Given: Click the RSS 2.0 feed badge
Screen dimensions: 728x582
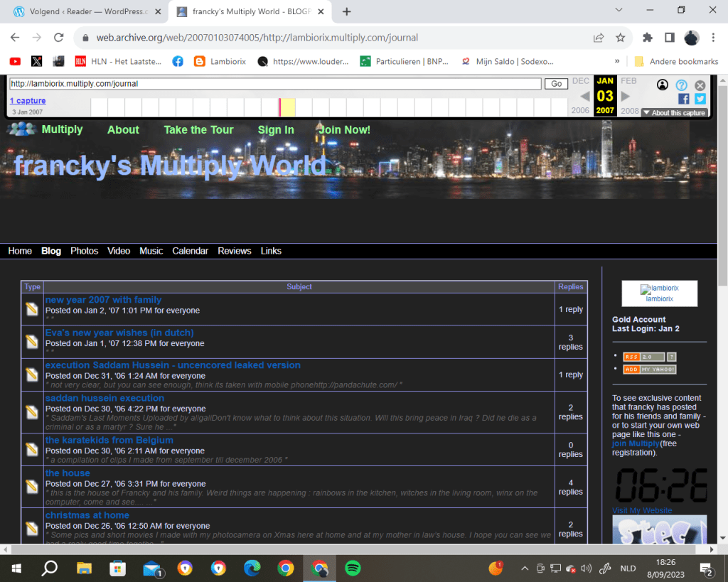Looking at the screenshot, I should 643,357.
